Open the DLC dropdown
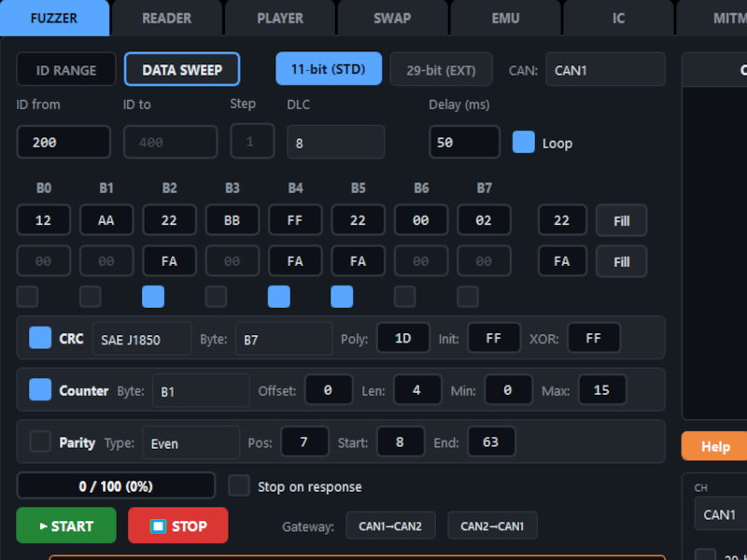Viewport: 747px width, 560px height. pos(335,143)
